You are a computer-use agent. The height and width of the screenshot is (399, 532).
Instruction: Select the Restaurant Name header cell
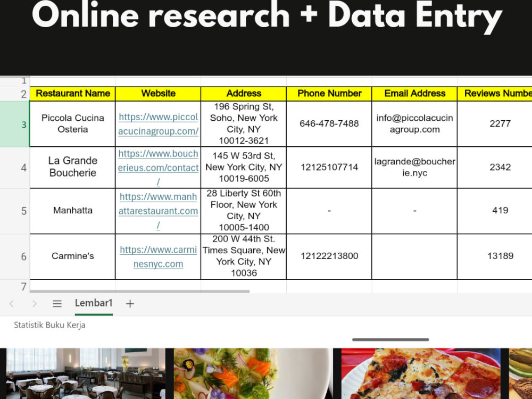(x=72, y=94)
